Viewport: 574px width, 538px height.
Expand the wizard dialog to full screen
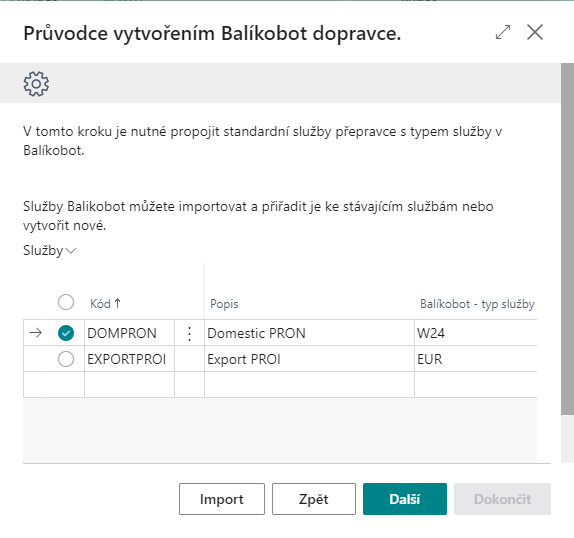pyautogui.click(x=503, y=32)
